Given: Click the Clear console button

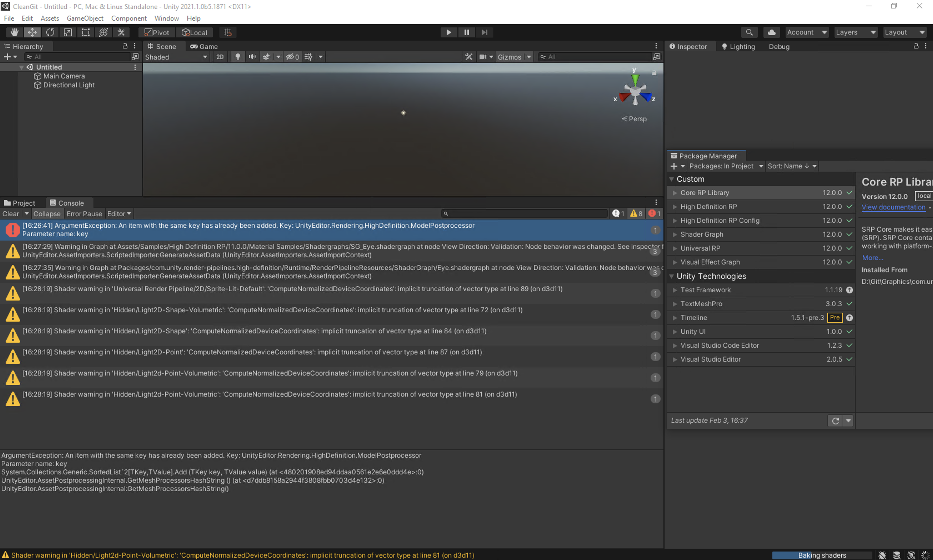Looking at the screenshot, I should [x=11, y=214].
